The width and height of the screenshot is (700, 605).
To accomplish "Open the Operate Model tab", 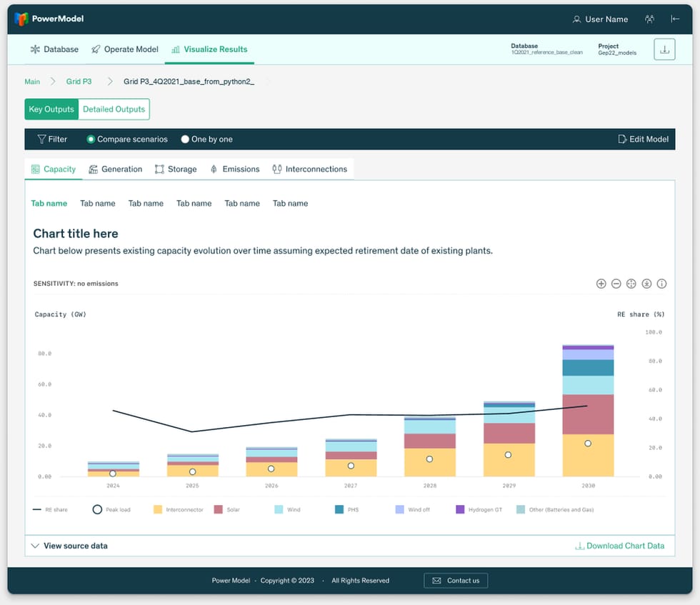I will pos(124,49).
